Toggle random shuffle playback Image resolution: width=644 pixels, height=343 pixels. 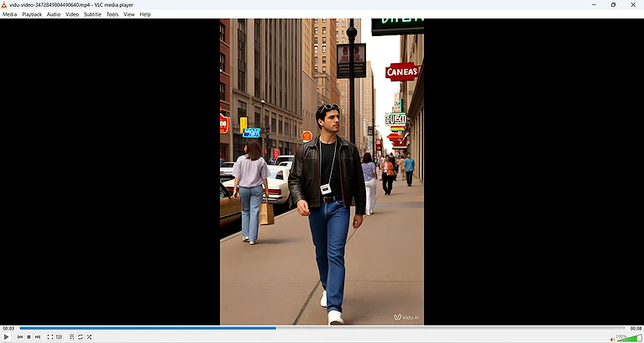point(89,337)
